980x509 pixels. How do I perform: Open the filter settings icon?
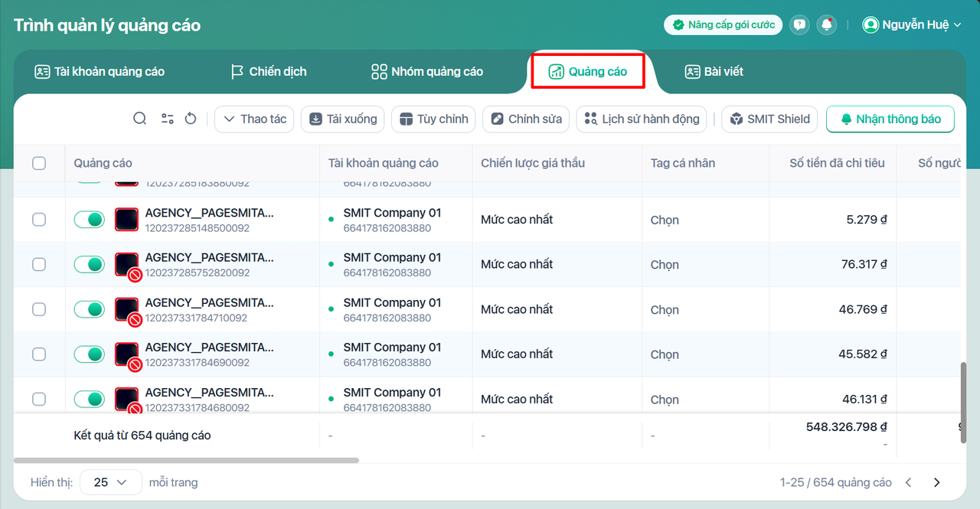(x=167, y=119)
